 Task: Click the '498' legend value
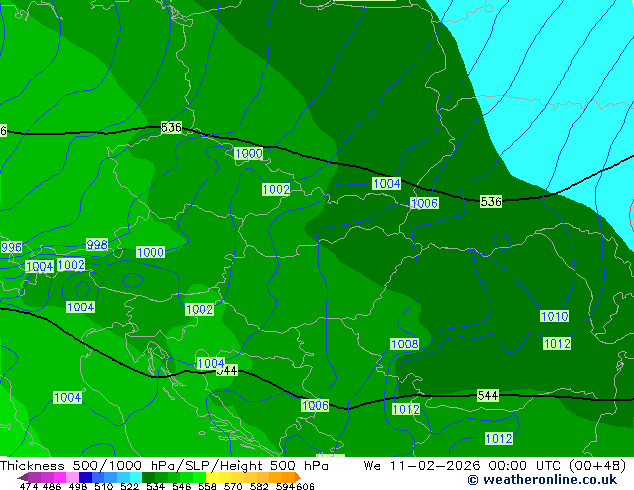click(78, 486)
